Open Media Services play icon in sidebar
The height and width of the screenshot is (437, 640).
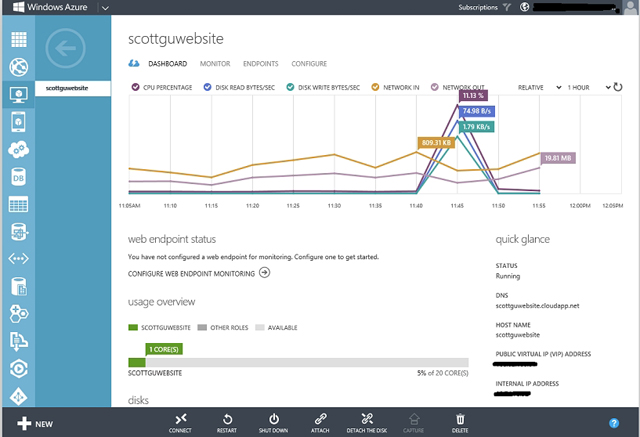19,369
